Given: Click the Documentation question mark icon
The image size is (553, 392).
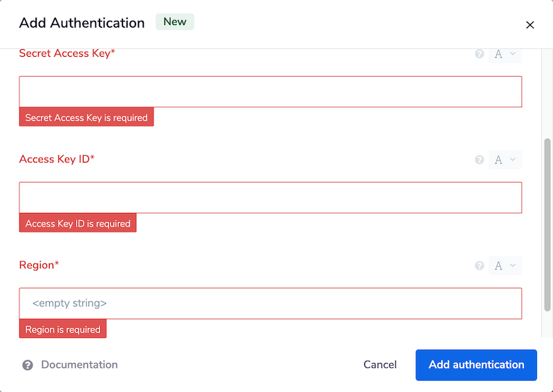Looking at the screenshot, I should tap(28, 365).
